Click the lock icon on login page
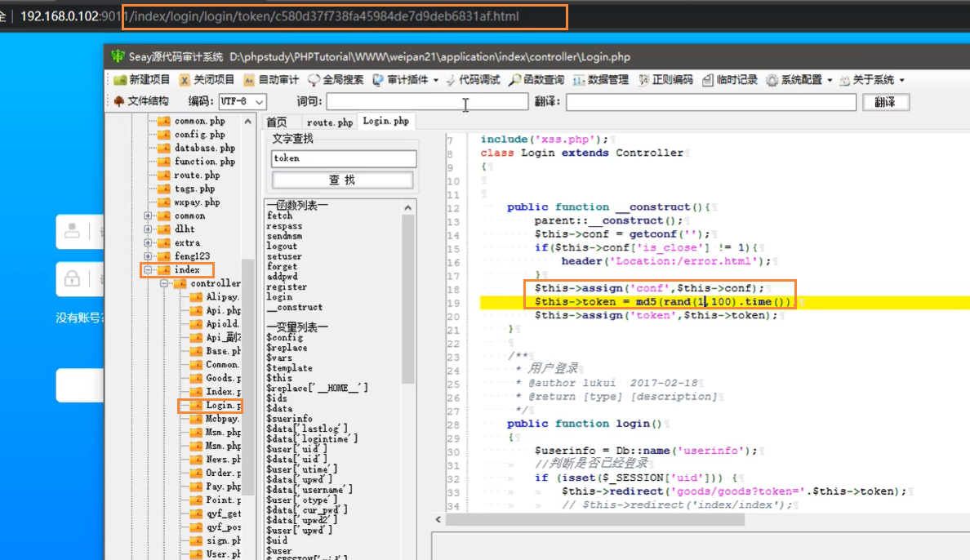This screenshot has width=970, height=560. (x=73, y=278)
